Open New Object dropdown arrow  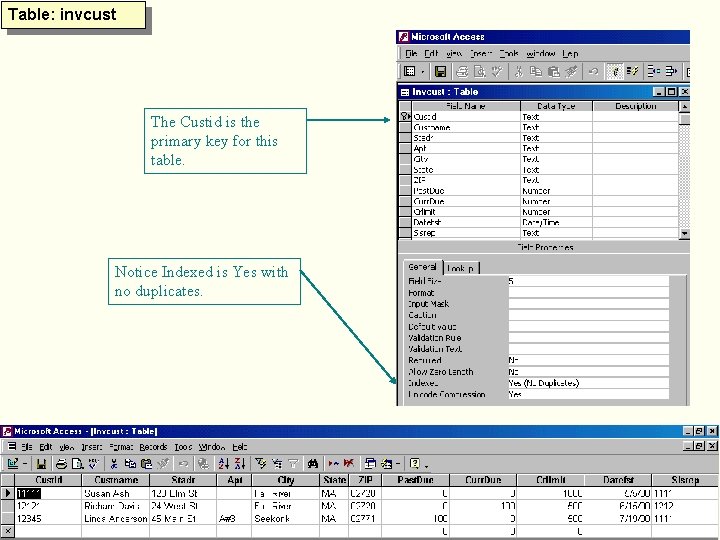click(x=397, y=464)
